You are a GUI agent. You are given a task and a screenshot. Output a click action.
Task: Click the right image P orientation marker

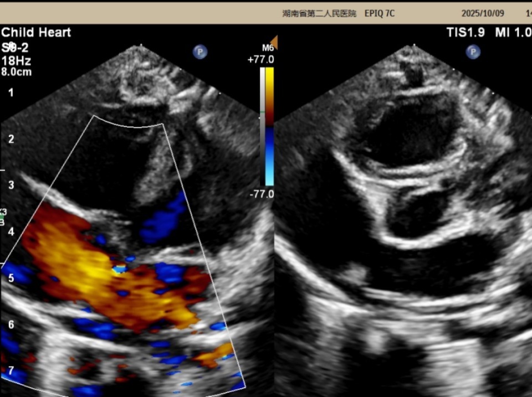tap(473, 52)
